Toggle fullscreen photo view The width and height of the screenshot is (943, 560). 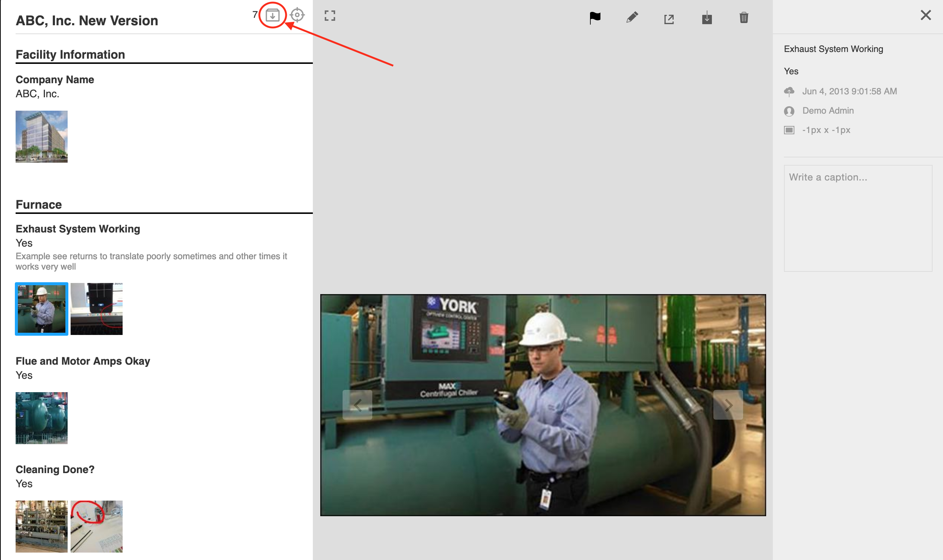point(330,16)
